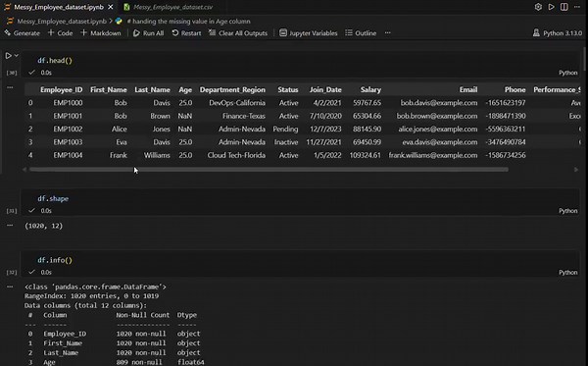Restart the notebook kernel

pyautogui.click(x=186, y=33)
